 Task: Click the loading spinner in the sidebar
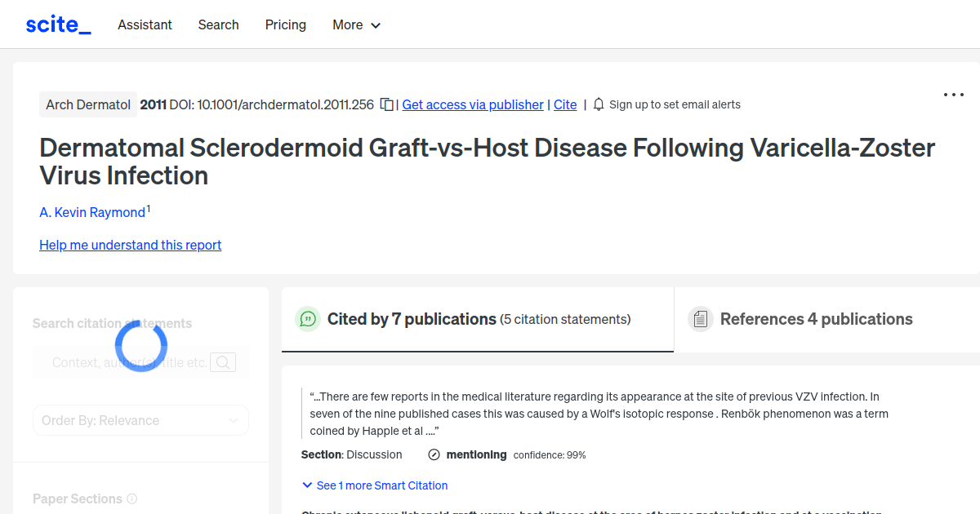(140, 345)
